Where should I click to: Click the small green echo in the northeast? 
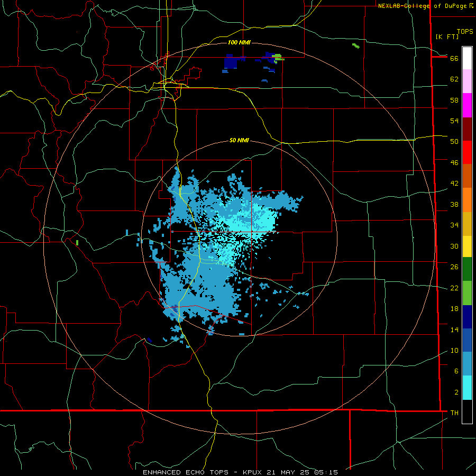[x=356, y=46]
